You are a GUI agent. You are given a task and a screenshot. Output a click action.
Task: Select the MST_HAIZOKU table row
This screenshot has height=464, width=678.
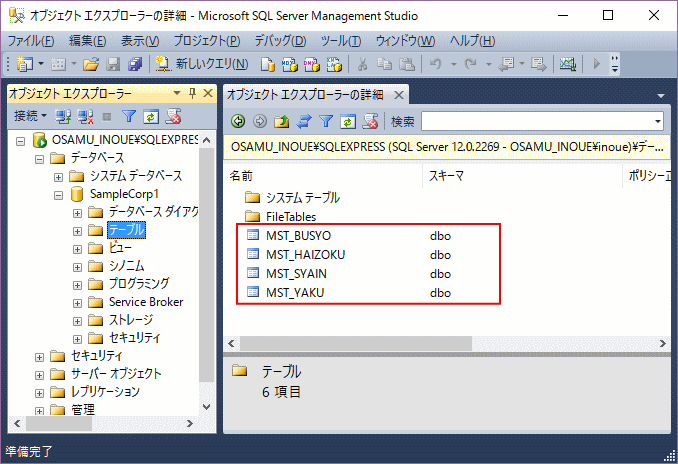(x=349, y=255)
